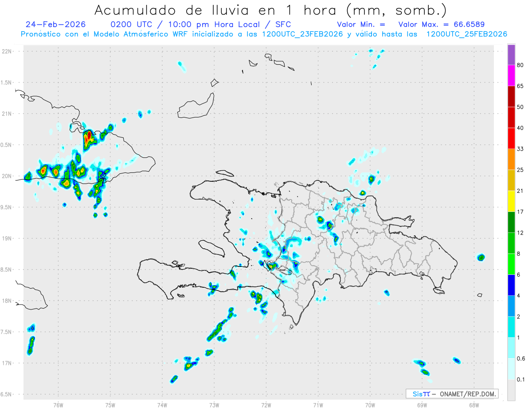Pick the magenta legend swatch between 65 and 80
Image resolution: width=532 pixels, height=411 pixels.
(511, 75)
